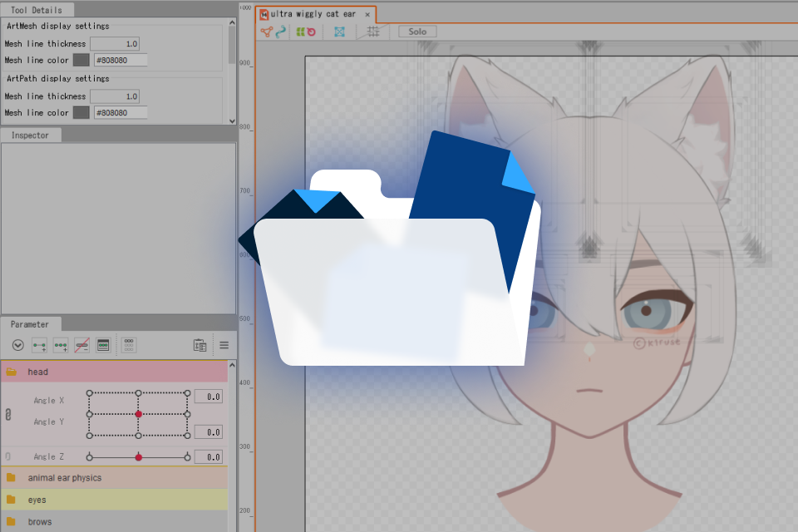
Task: Edit ArtPath hex color #808080 field
Action: pos(121,112)
